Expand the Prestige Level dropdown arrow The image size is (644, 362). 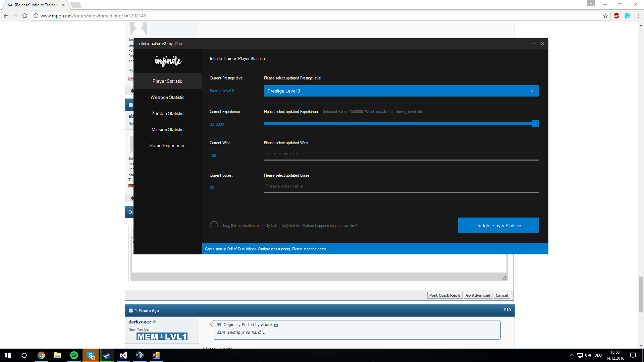[x=533, y=91]
